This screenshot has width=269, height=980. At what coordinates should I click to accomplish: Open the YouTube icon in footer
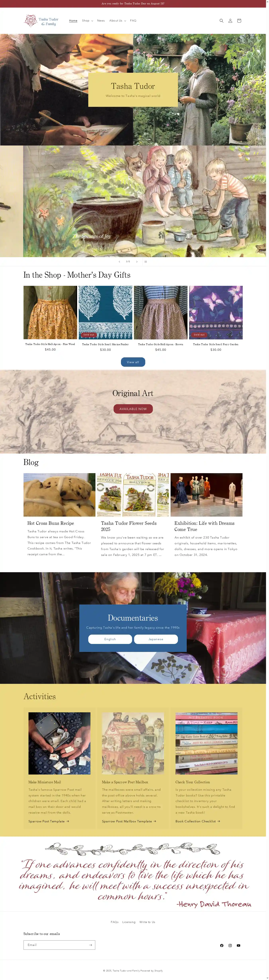point(239,945)
